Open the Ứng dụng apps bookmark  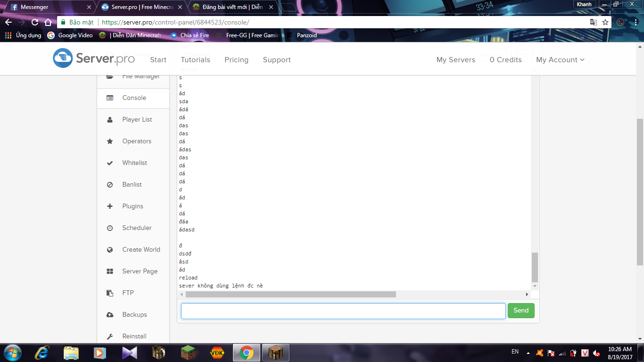point(24,35)
